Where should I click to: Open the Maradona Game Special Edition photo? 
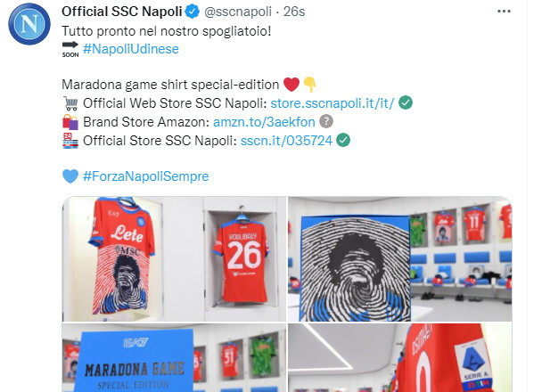(174, 358)
